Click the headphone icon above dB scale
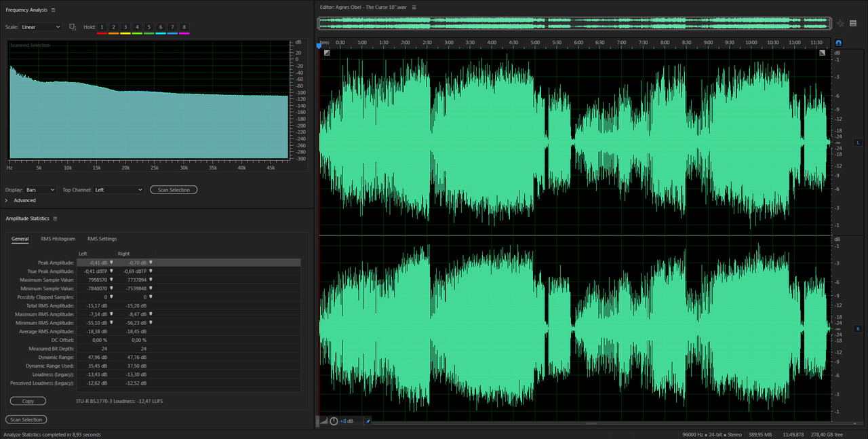Screen dimensions: 868x439 tap(838, 42)
